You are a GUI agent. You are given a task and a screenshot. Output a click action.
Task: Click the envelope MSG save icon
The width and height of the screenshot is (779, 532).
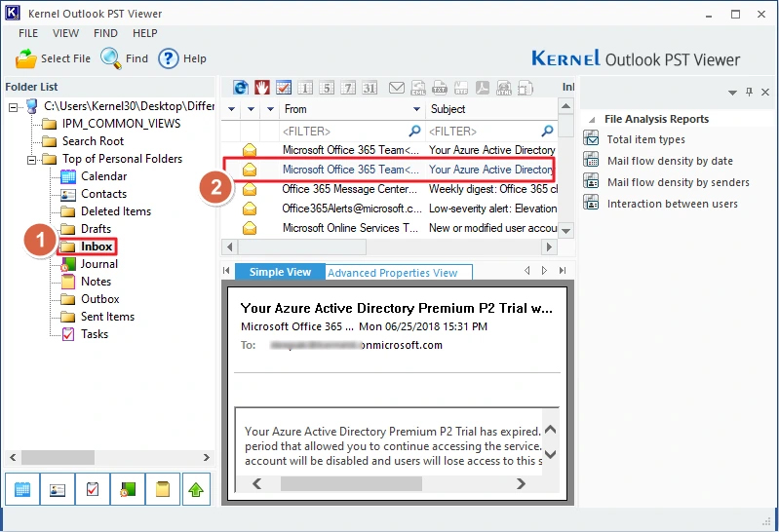(x=397, y=88)
